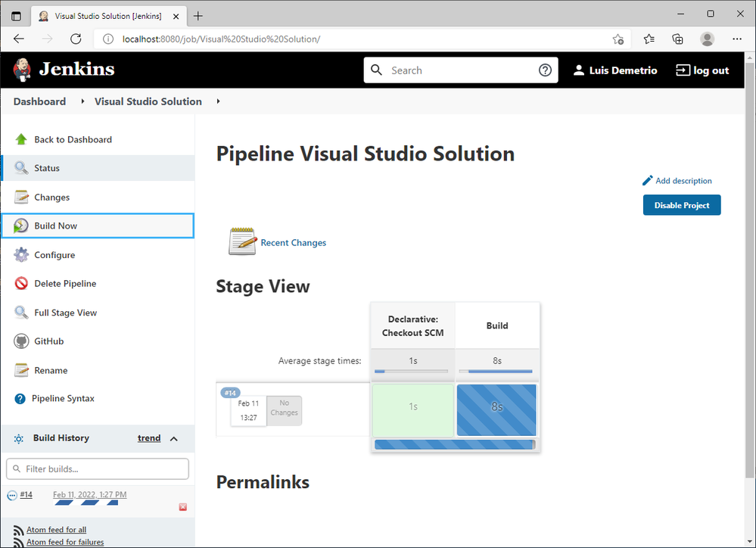This screenshot has width=756, height=548.
Task: Open the Changes sidebar item
Action: coord(98,197)
